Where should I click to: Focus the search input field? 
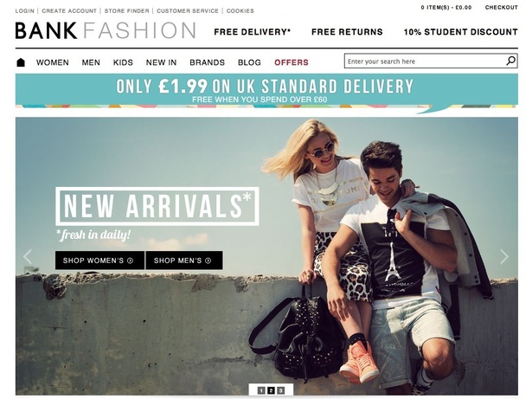(425, 61)
